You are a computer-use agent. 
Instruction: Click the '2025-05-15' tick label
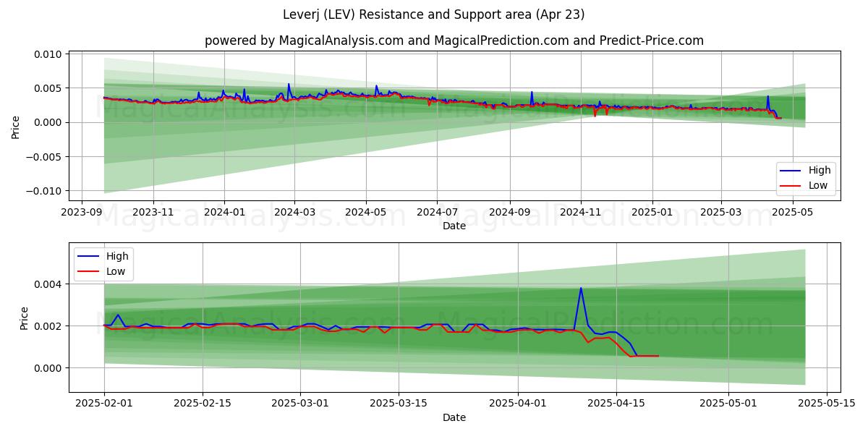827,403
